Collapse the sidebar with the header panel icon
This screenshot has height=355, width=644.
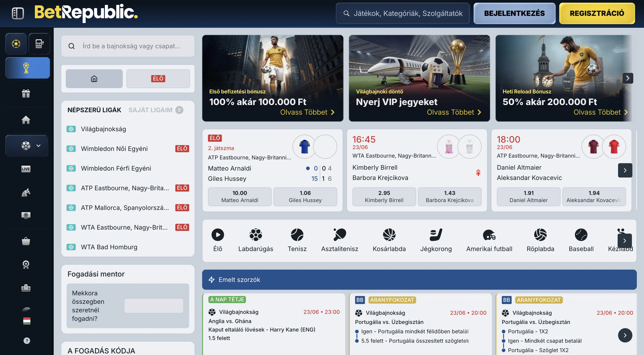tap(18, 13)
